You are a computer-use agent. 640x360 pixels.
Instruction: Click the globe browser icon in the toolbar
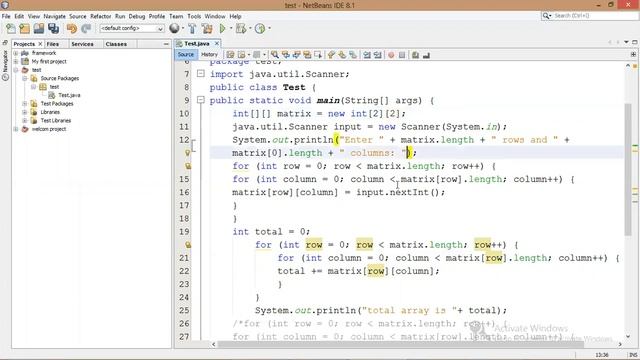pos(174,28)
